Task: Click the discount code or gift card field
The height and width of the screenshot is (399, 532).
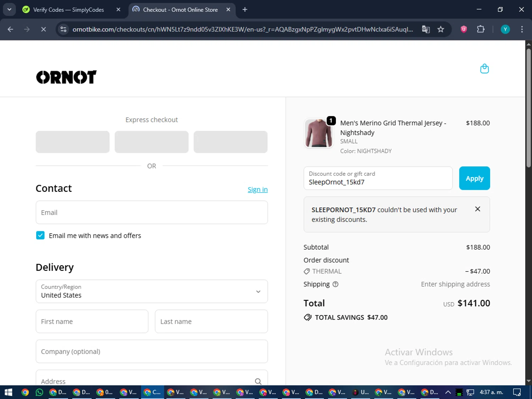Action: pyautogui.click(x=378, y=178)
